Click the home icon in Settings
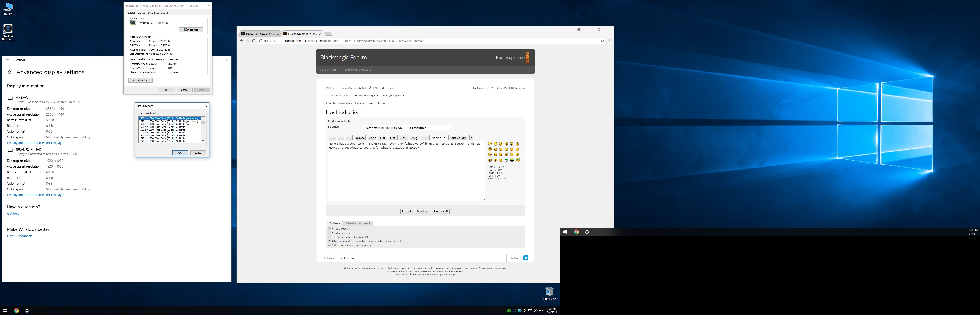Viewport: 980px width, 315px height. pos(9,72)
